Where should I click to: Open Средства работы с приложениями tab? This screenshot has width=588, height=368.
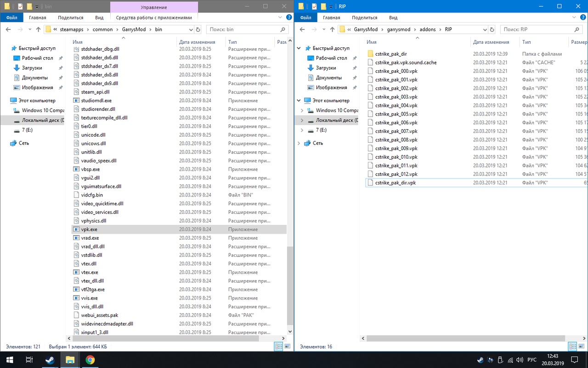[x=154, y=17]
